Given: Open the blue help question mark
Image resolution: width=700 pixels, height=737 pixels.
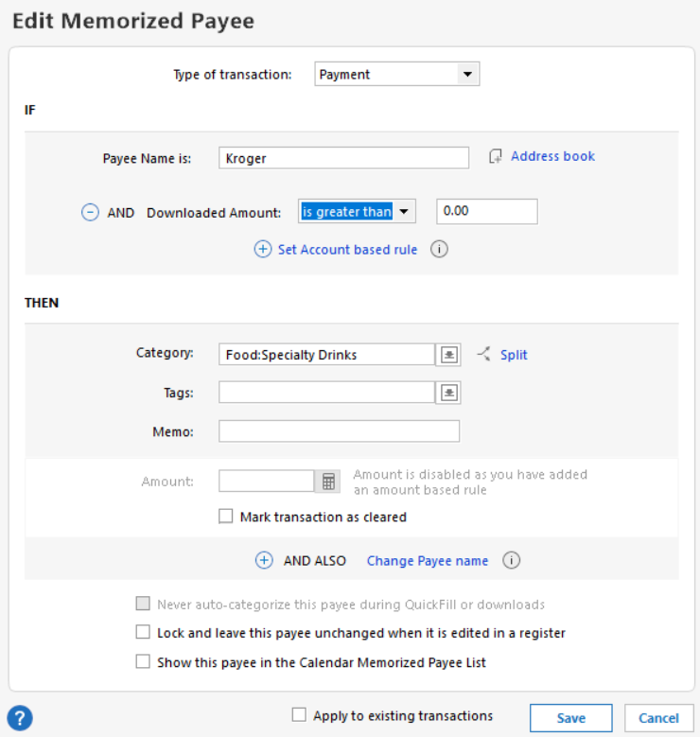Looking at the screenshot, I should 20,718.
